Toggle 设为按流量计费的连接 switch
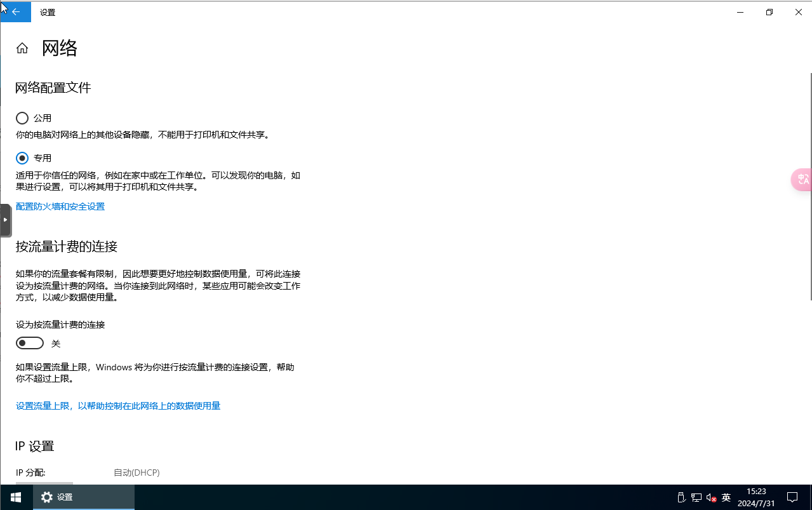Viewport: 812px width, 510px height. pyautogui.click(x=30, y=344)
